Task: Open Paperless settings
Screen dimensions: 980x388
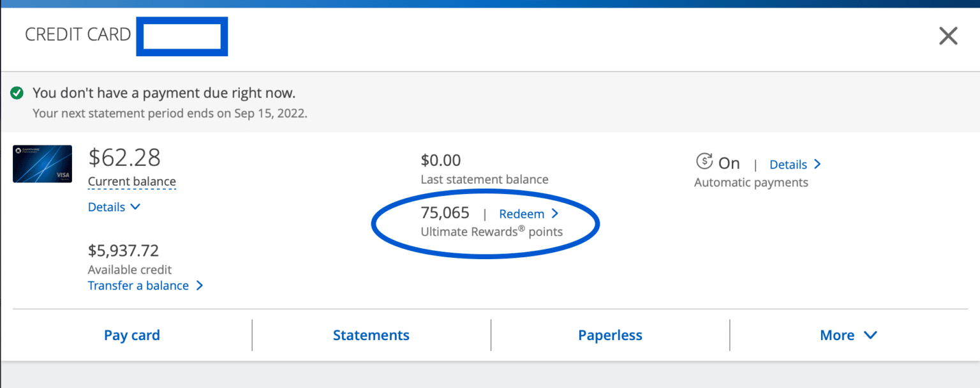Action: [610, 334]
